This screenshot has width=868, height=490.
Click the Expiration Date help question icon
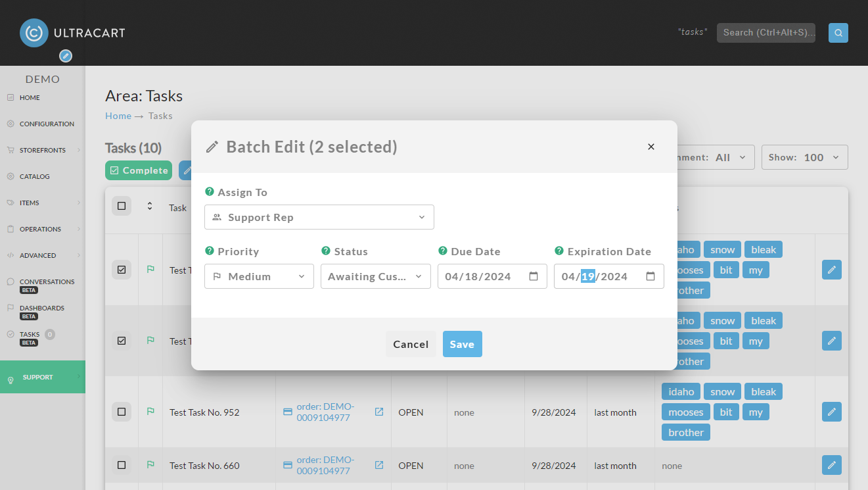point(559,251)
